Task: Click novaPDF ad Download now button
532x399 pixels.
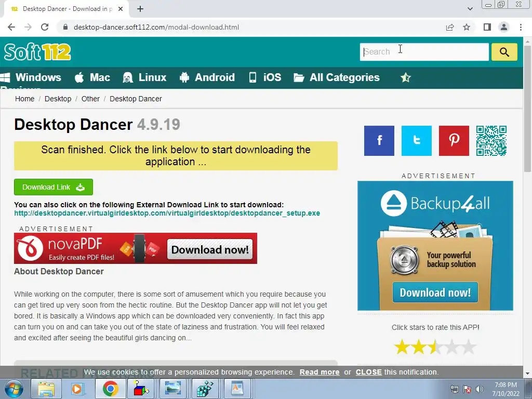Action: (x=210, y=249)
